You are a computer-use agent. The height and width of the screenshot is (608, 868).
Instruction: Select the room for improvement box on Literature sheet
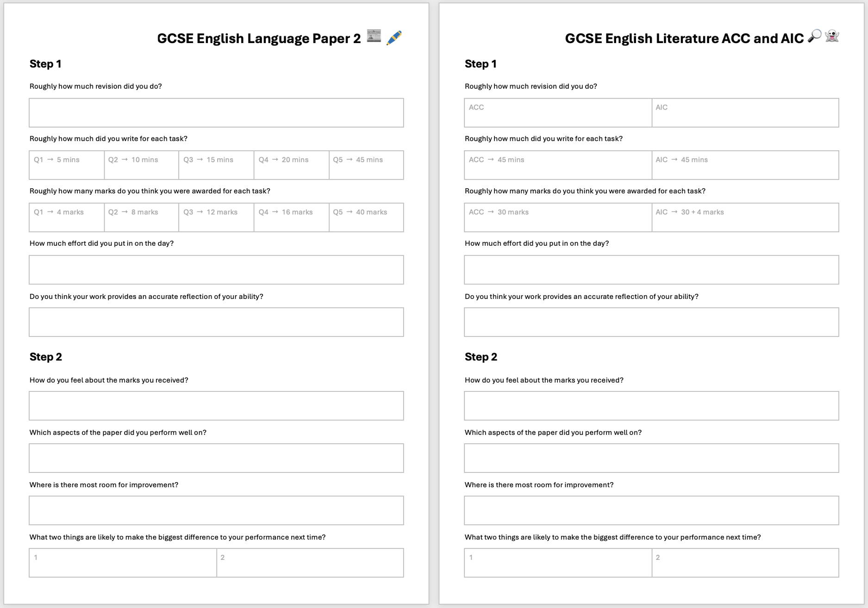tap(651, 510)
